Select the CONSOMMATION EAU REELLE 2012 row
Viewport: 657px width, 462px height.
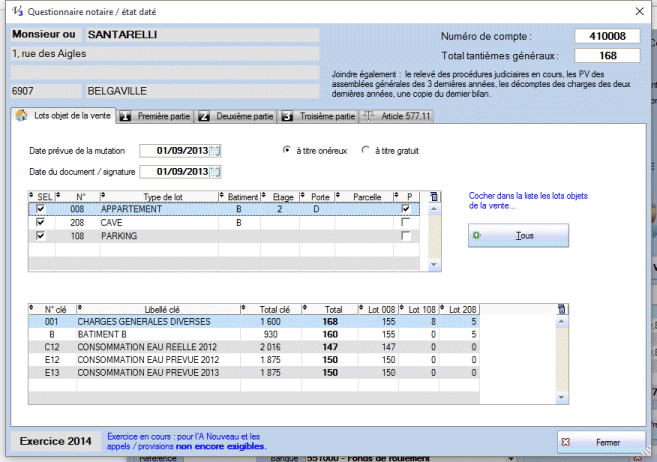tap(253, 347)
